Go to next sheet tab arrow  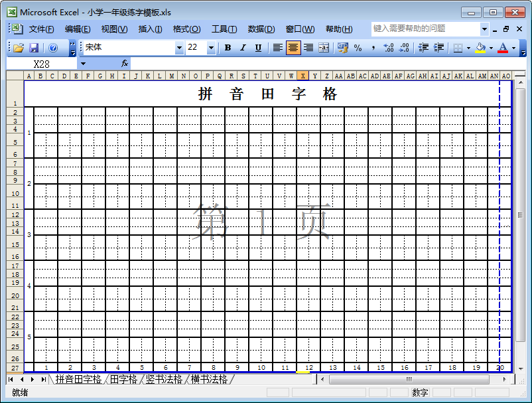(x=33, y=379)
